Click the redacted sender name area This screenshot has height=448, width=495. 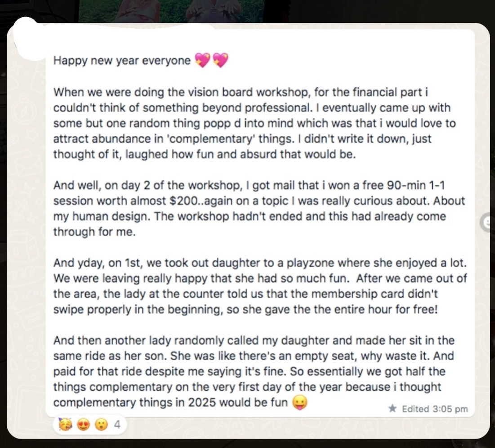tap(112, 34)
